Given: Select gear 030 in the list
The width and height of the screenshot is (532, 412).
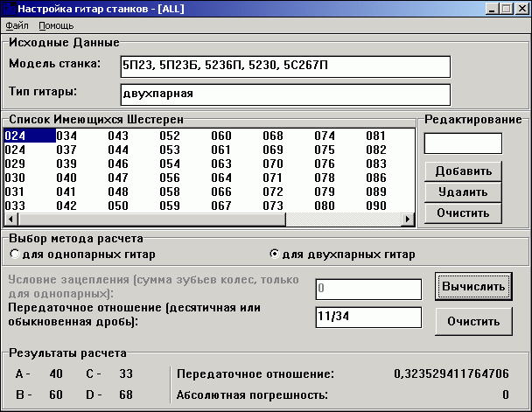Looking at the screenshot, I should pos(15,178).
